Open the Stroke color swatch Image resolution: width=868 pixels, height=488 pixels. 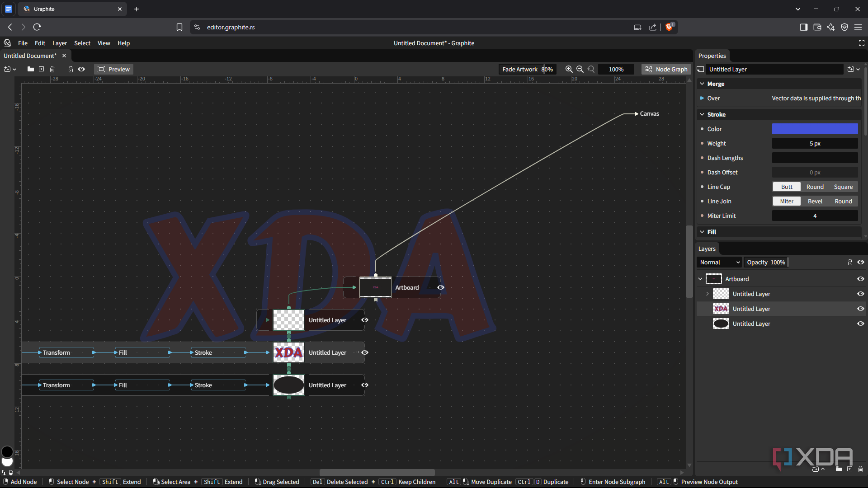point(815,129)
